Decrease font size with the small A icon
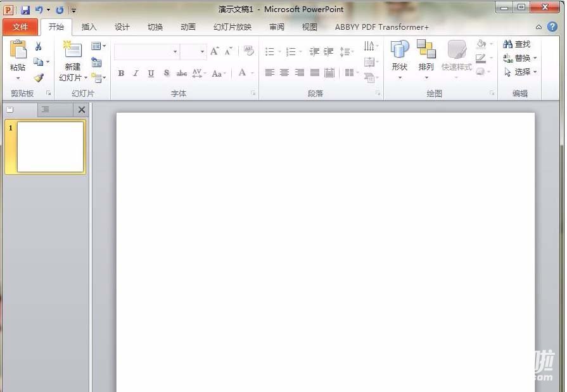The width and height of the screenshot is (567, 392). (228, 51)
